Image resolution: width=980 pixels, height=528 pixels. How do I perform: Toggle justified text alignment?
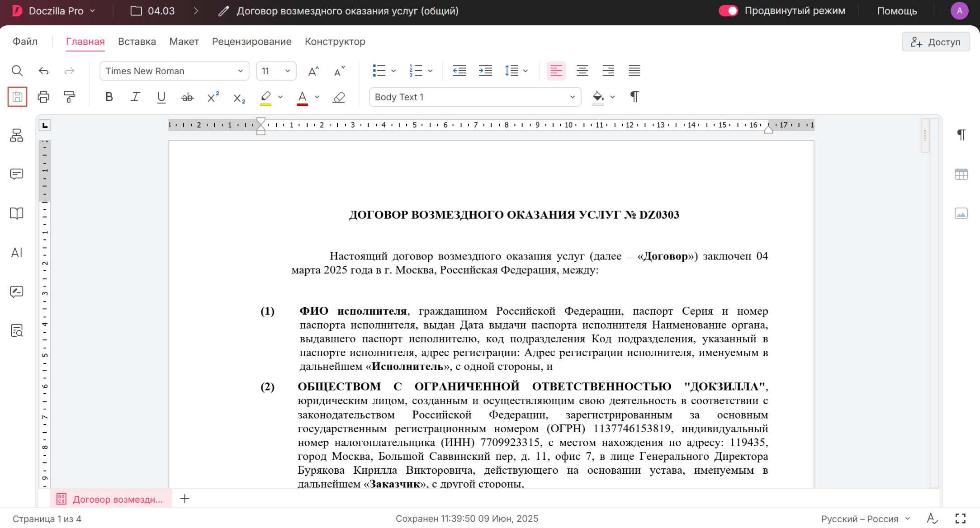(634, 71)
